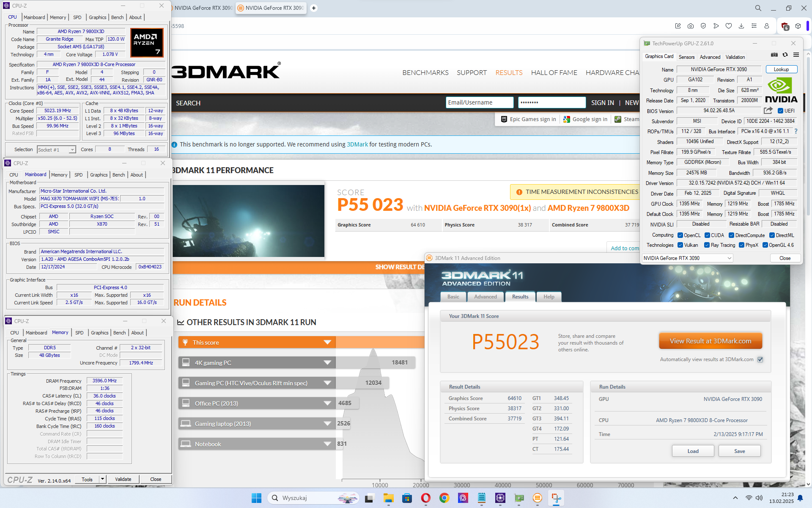Open the browser easy setup sliders icon
This screenshot has width=812, height=508.
[x=754, y=26]
